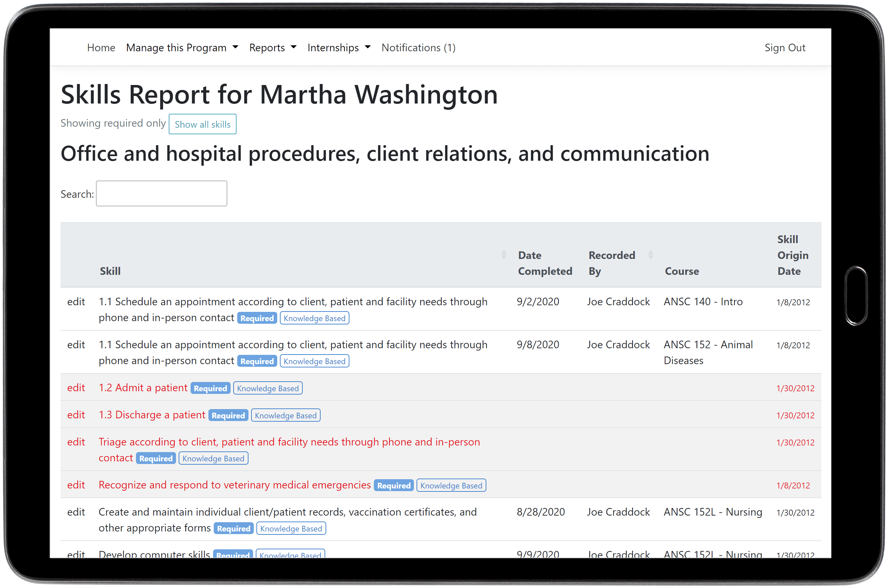Viewport: 888px width, 588px height.
Task: Click the Show all skills button
Action: pyautogui.click(x=202, y=124)
